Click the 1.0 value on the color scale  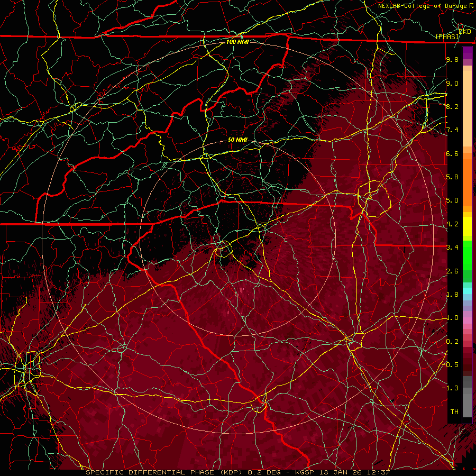[452, 318]
